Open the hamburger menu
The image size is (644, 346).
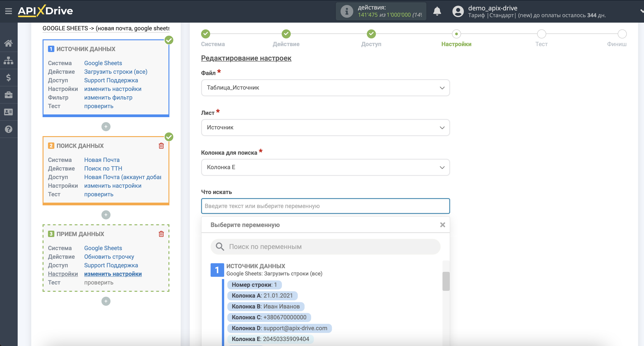tap(9, 11)
